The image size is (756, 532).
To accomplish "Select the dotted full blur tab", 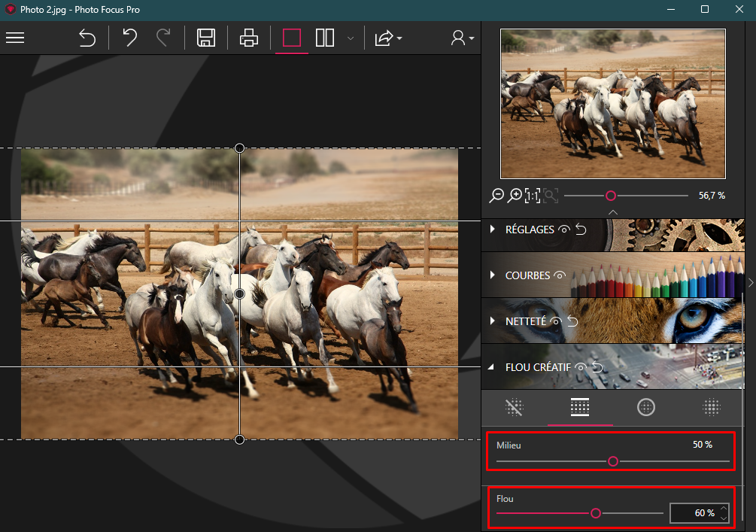I will (712, 407).
